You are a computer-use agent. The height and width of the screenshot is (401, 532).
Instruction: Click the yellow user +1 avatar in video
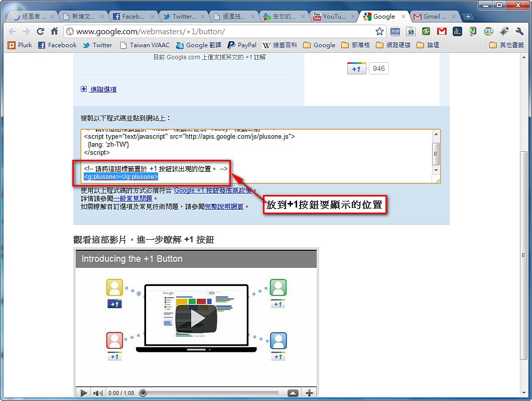click(114, 287)
